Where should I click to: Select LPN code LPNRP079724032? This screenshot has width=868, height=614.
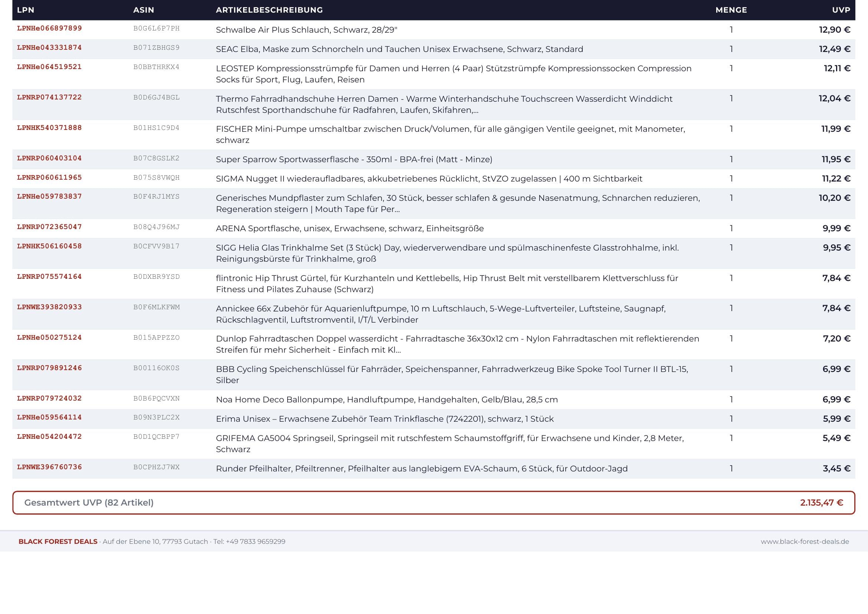point(49,398)
